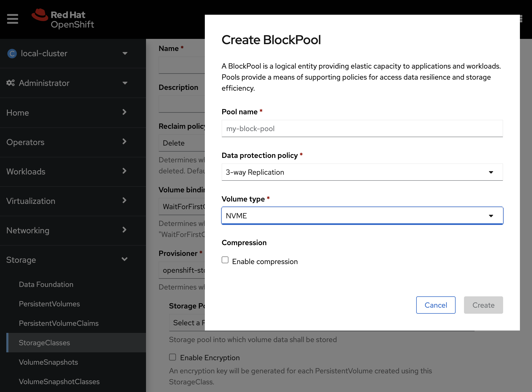The image size is (532, 392).
Task: Open Volume binding mode WaitForFirstConsumer dropdown
Action: 182,207
